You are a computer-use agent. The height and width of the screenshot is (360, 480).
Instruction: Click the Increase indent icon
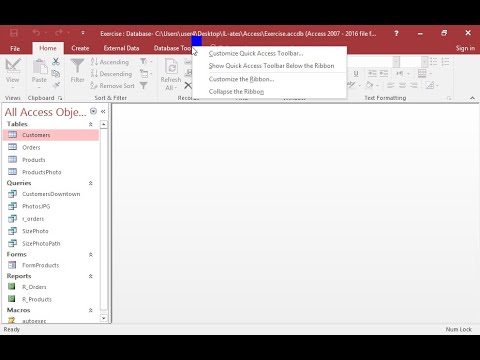point(384,73)
